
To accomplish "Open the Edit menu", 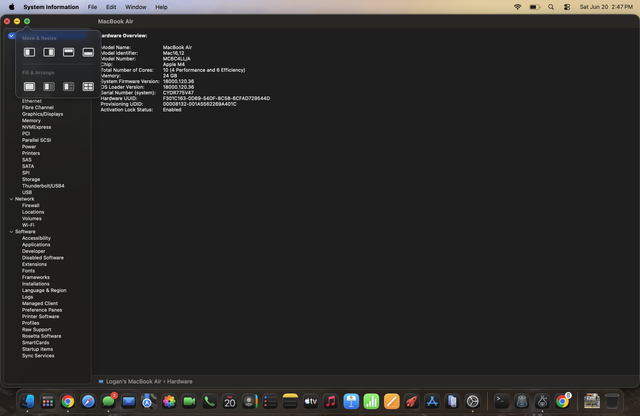I will (111, 7).
